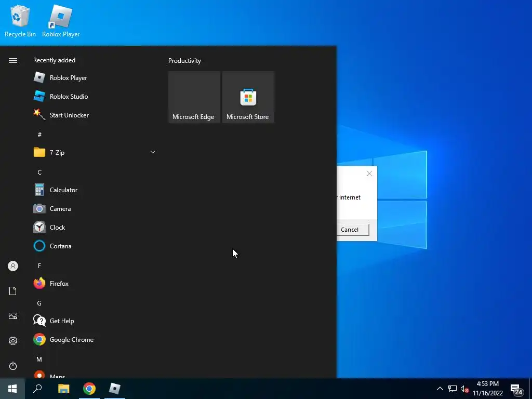Click the G letter group header

(x=39, y=303)
